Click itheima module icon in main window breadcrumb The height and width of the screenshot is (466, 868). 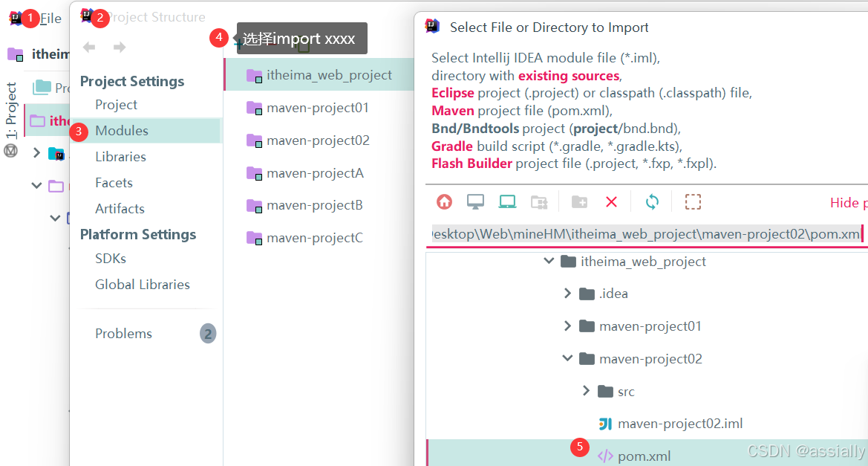click(15, 54)
